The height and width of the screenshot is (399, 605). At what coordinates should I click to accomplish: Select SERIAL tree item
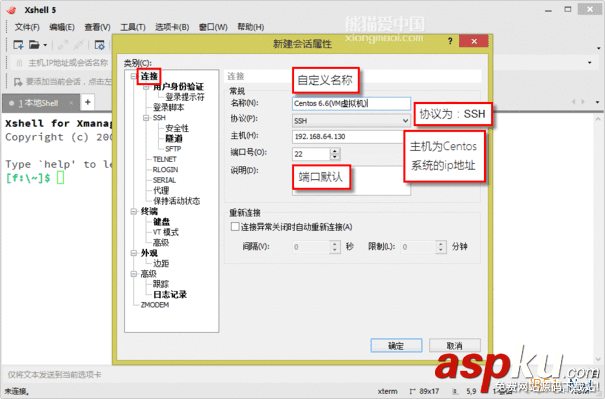coord(164,180)
